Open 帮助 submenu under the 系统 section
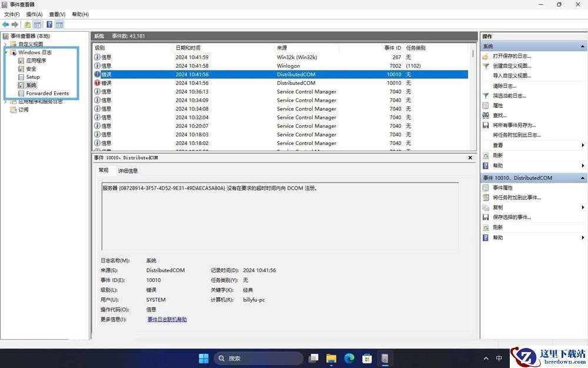588x368 pixels. click(583, 165)
